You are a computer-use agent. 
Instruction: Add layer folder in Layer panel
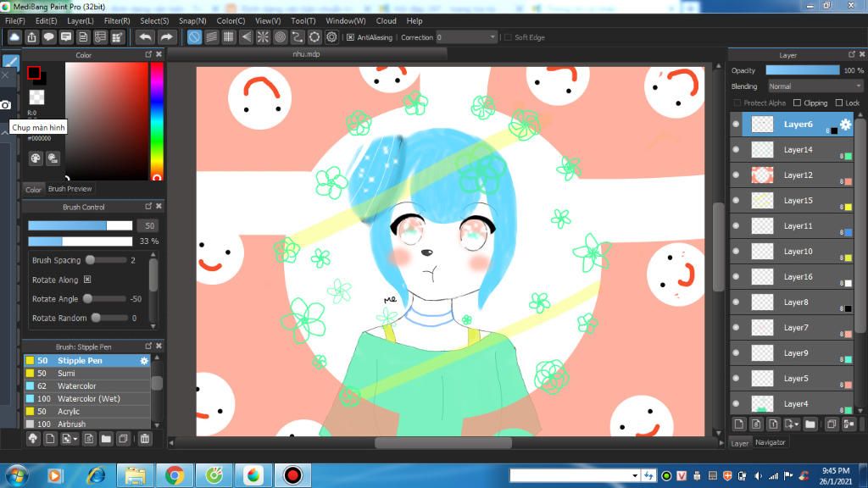(x=810, y=424)
